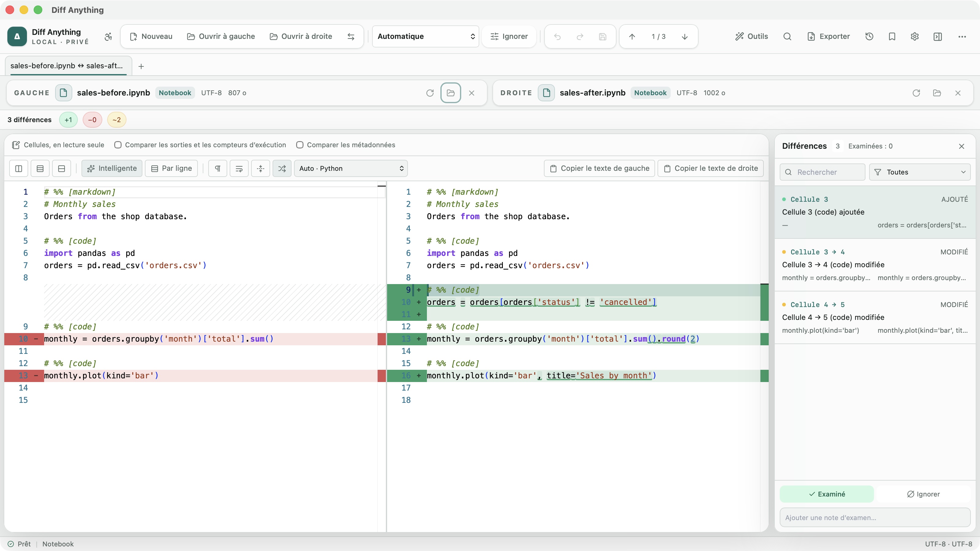Click the undo arrow icon
The width and height of the screenshot is (980, 551).
557,36
